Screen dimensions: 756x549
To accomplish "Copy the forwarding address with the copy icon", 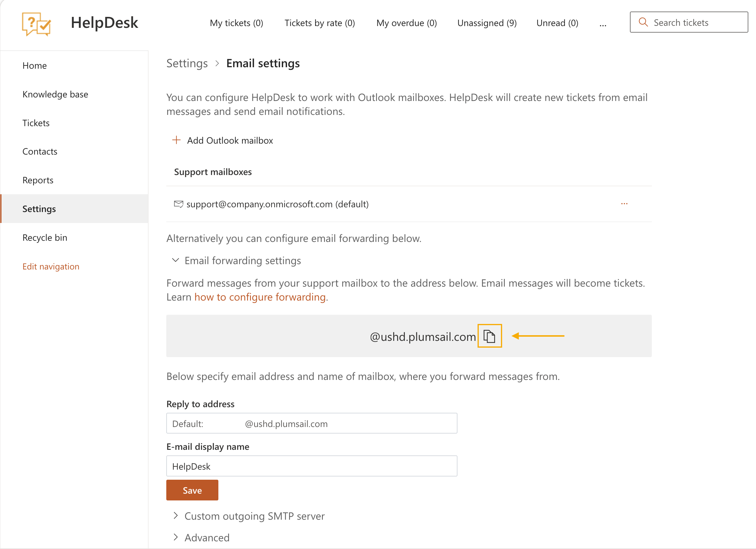I will coord(489,336).
